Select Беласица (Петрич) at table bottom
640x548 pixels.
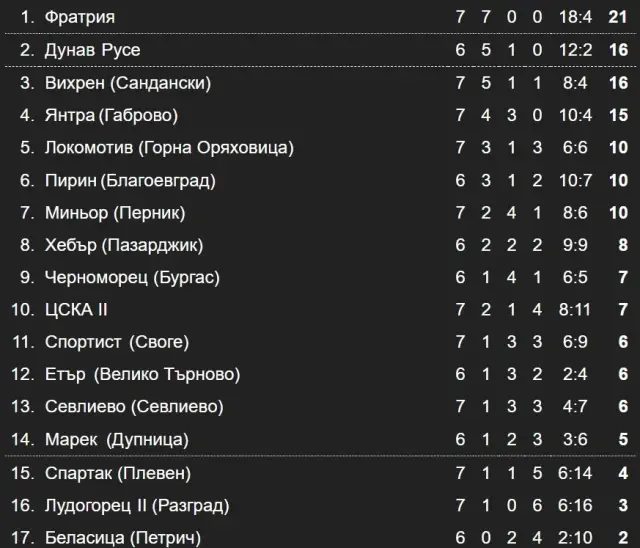123,538
